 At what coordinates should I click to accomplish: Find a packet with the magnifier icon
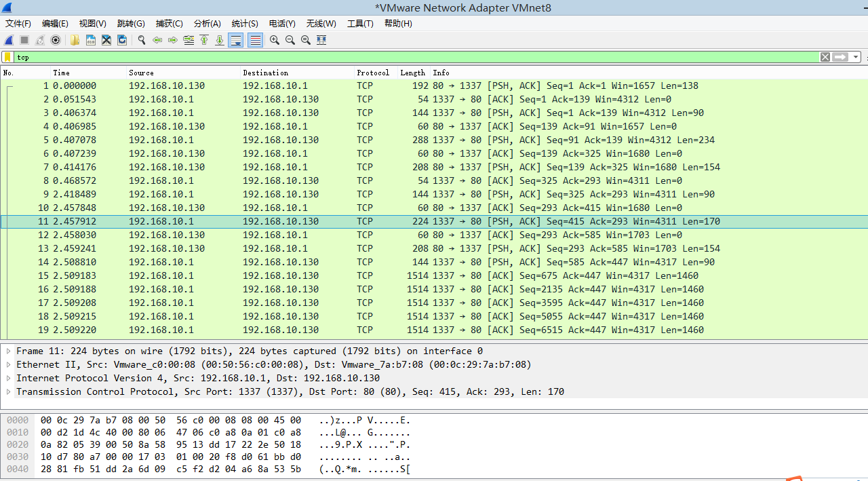click(x=142, y=40)
